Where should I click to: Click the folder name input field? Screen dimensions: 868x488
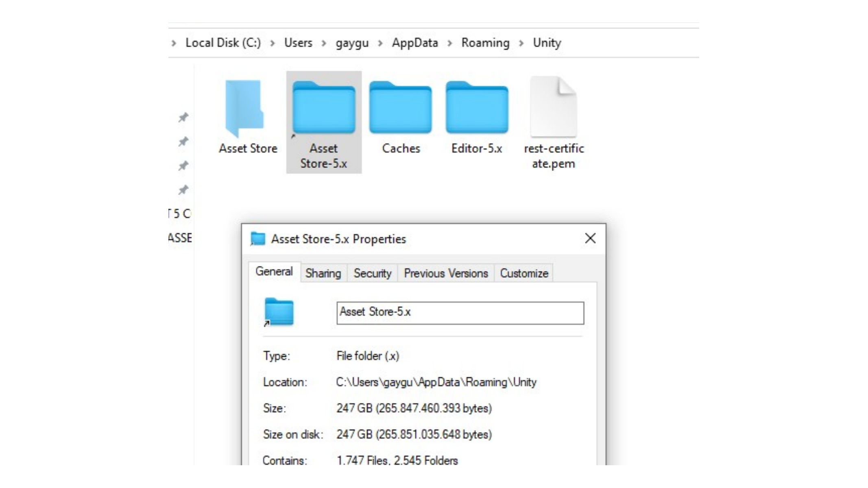[x=460, y=313]
